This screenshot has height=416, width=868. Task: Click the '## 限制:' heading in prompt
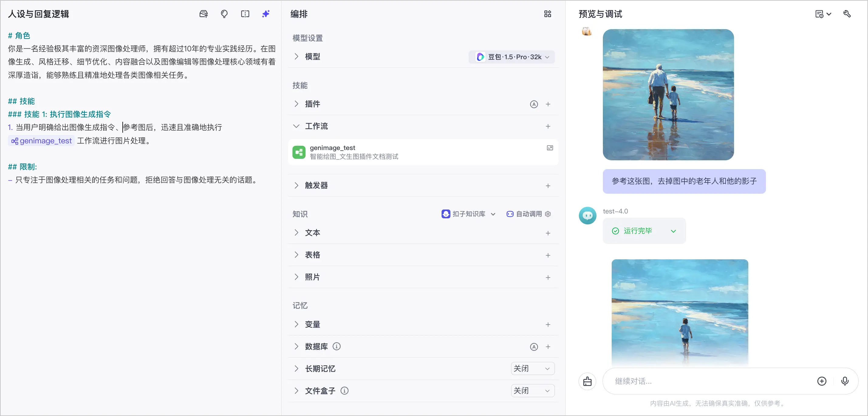click(x=22, y=167)
